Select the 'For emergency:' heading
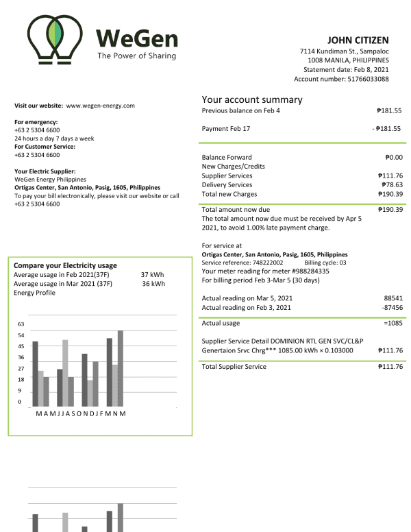This screenshot has height=532, width=411. pos(36,122)
